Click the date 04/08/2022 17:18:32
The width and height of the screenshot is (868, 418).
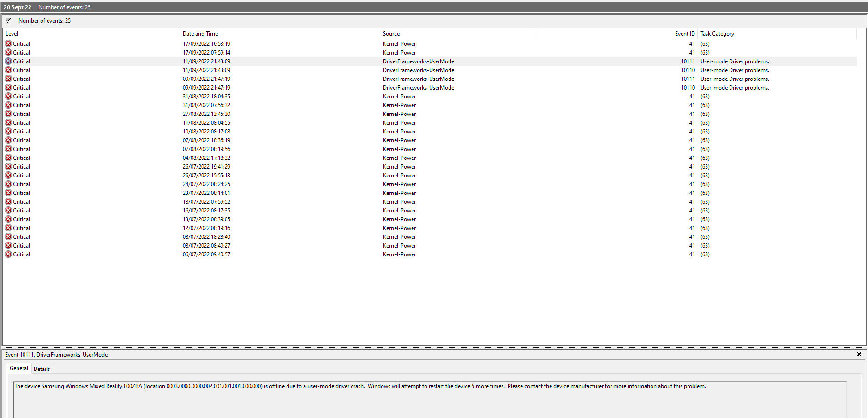coord(206,158)
